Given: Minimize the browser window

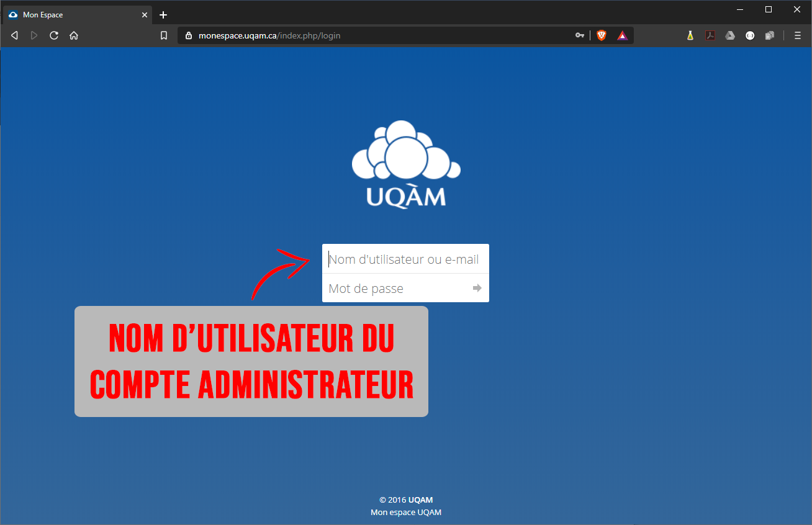Looking at the screenshot, I should 740,9.
